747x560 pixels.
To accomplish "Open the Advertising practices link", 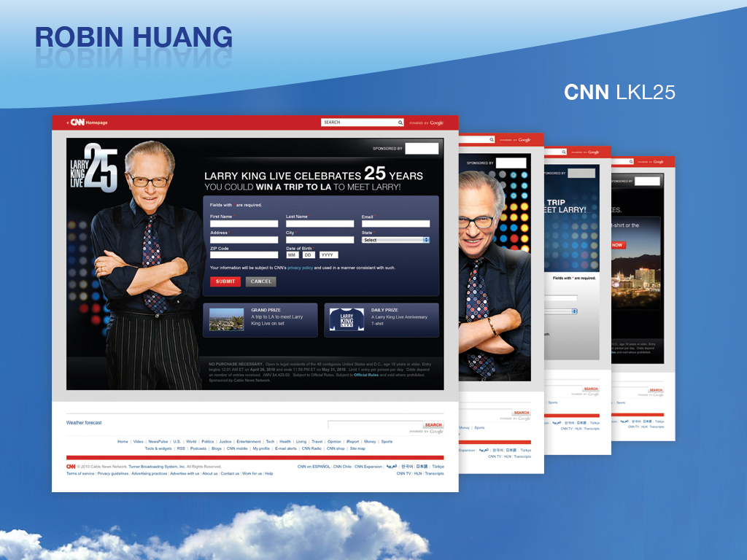I will [x=149, y=474].
